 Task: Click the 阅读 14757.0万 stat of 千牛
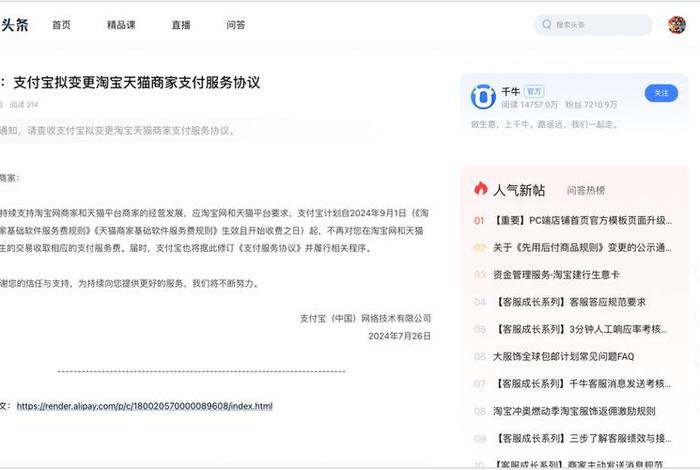pyautogui.click(x=529, y=105)
